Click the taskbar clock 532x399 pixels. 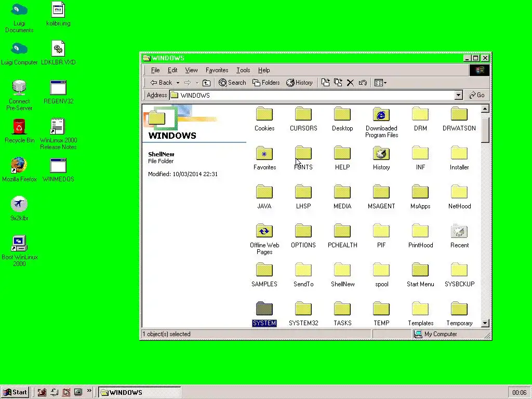pyautogui.click(x=519, y=393)
